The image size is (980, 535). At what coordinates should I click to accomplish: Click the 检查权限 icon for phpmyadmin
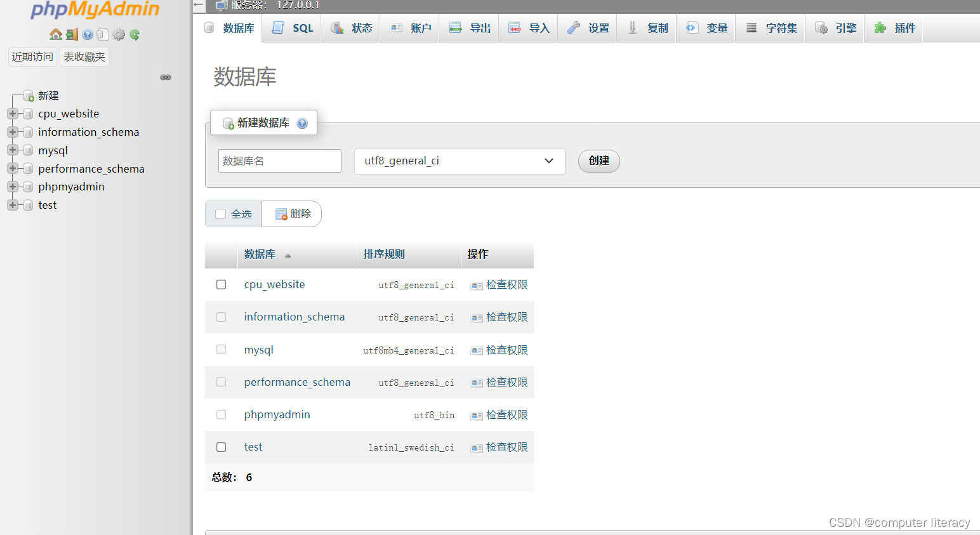[477, 416]
